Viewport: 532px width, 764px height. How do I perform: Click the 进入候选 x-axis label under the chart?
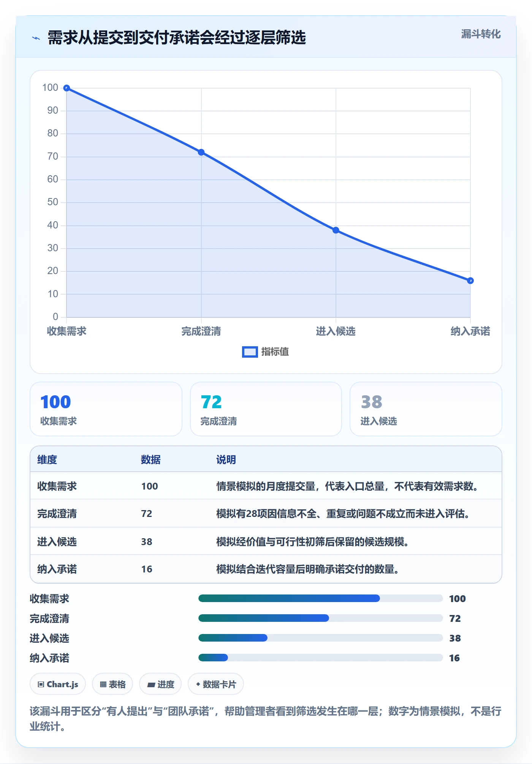pos(336,331)
